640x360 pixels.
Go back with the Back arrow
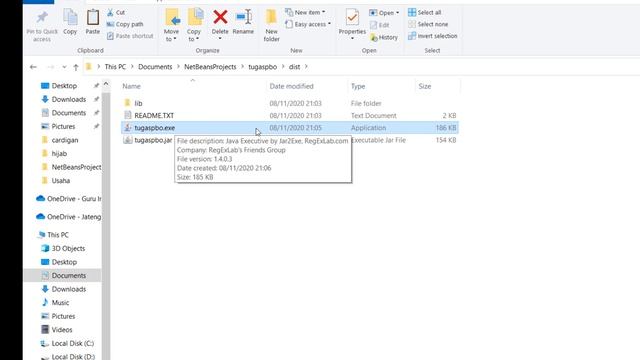click(33, 67)
